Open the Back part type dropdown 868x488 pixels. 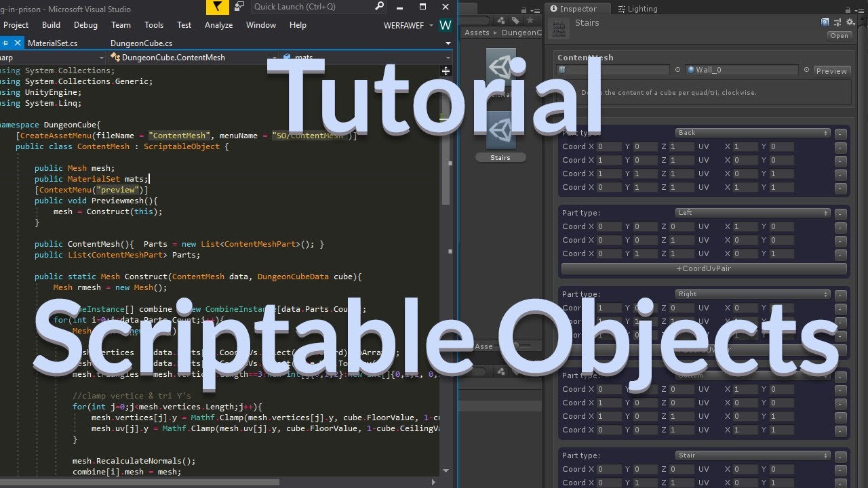point(753,133)
